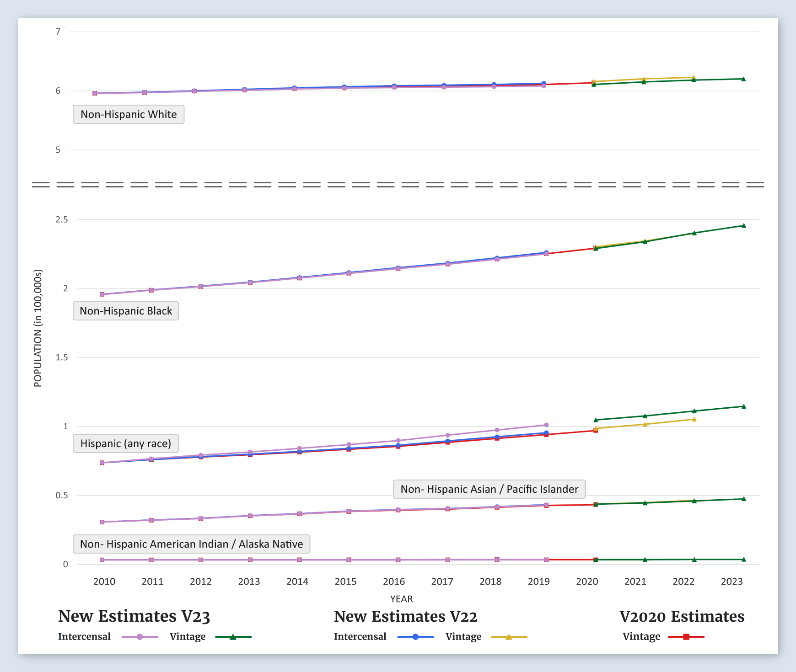Click the Hispanic (any race) label
Image resolution: width=796 pixels, height=672 pixels.
[126, 443]
